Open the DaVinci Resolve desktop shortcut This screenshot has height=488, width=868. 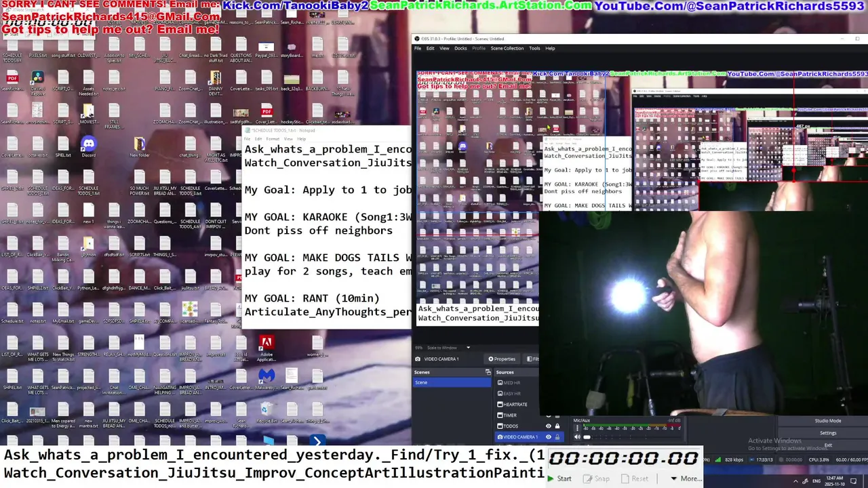[37, 83]
